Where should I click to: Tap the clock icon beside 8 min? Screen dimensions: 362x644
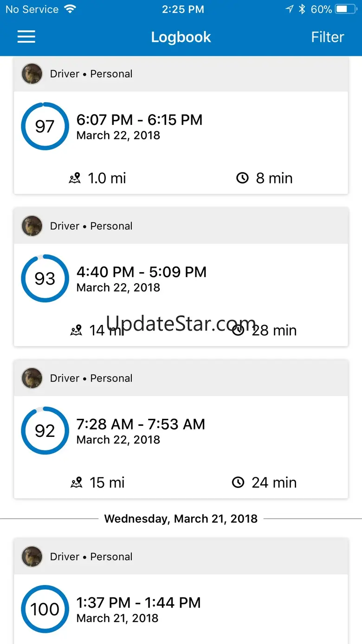[x=242, y=178]
